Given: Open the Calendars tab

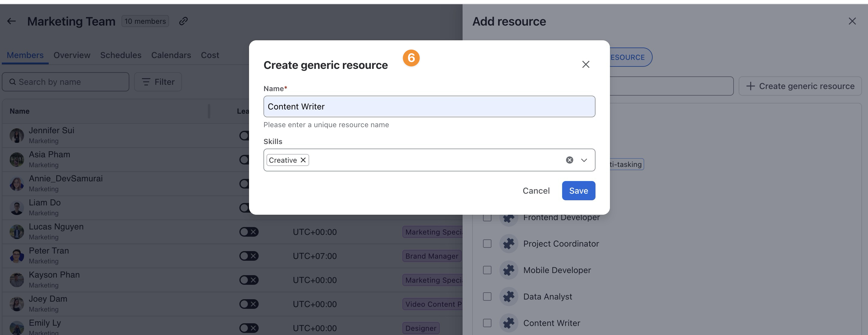Looking at the screenshot, I should click(x=171, y=55).
